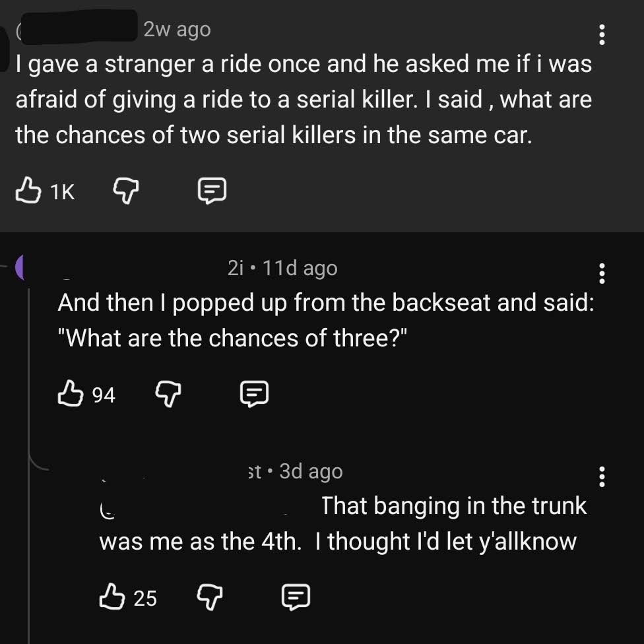Select the "2w ago" timestamp

point(177,30)
